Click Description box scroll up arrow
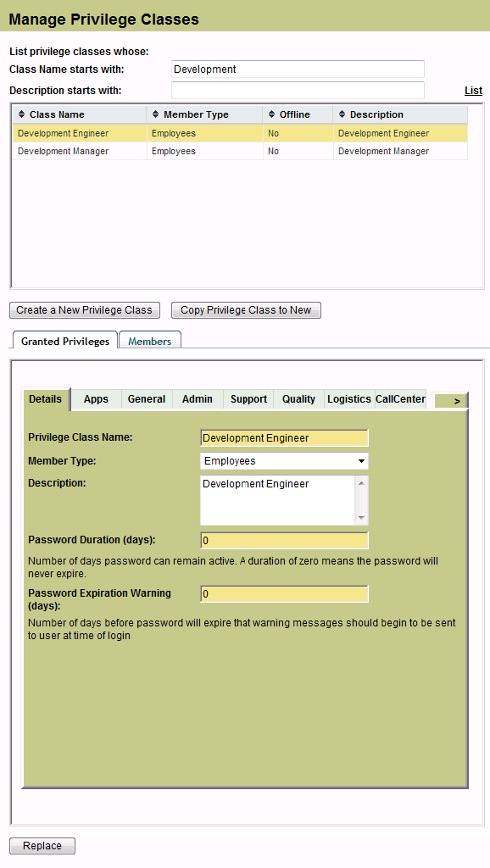The width and height of the screenshot is (490, 868). pos(361,483)
